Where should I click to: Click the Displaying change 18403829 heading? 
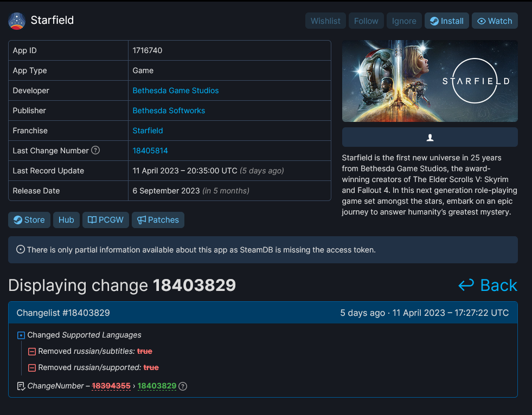pyautogui.click(x=122, y=285)
